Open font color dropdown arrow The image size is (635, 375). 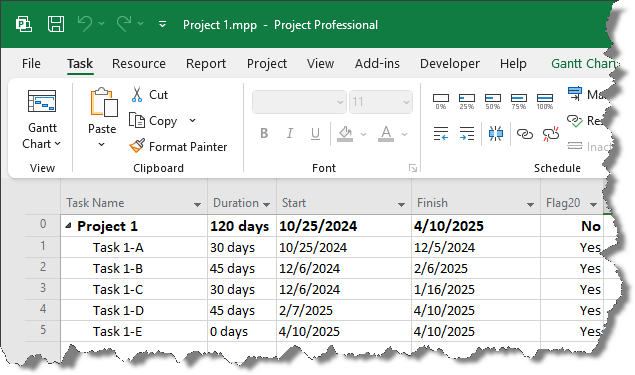(x=404, y=134)
